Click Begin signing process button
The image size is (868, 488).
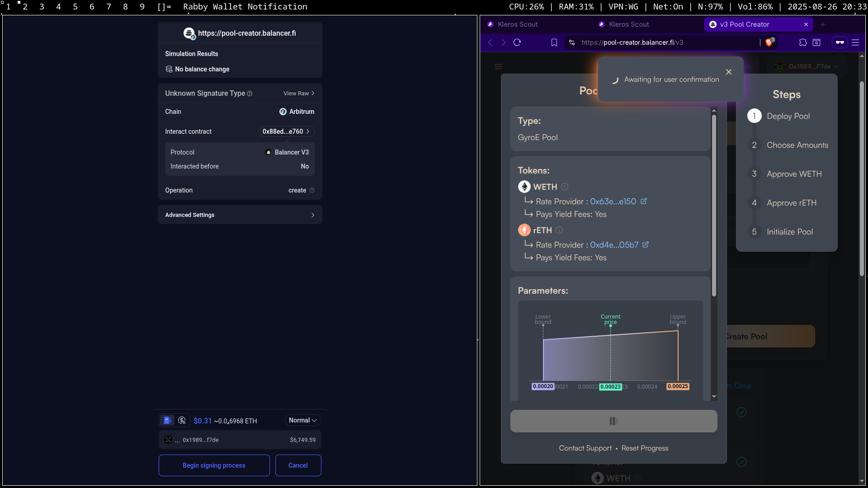click(214, 465)
